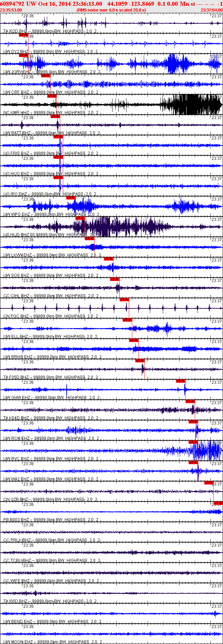Select the PB B003 EHZ station label
Viewport: 223px width, 644px height.
[50, 520]
